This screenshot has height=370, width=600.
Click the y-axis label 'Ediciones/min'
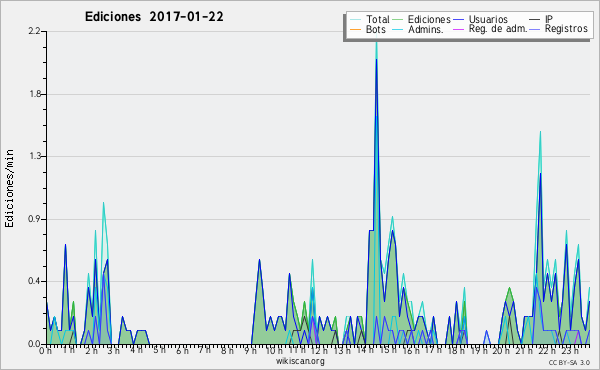click(x=9, y=188)
